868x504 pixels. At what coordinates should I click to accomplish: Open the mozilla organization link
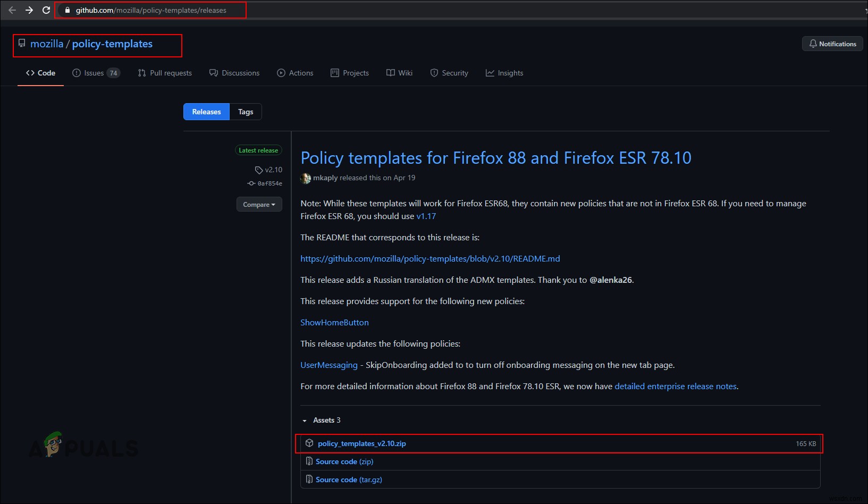tap(47, 44)
